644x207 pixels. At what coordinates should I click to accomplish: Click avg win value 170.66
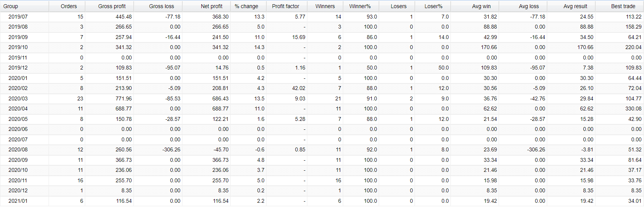pos(489,47)
